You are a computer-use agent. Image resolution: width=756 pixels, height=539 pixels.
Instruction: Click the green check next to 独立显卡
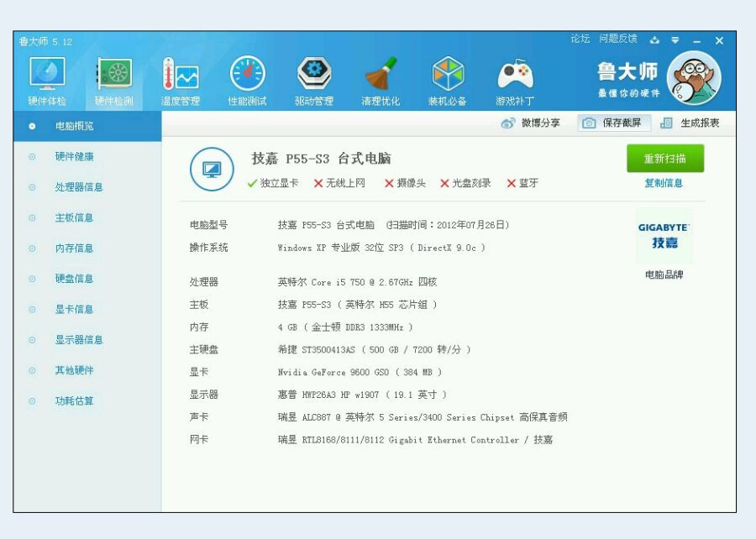tap(252, 184)
